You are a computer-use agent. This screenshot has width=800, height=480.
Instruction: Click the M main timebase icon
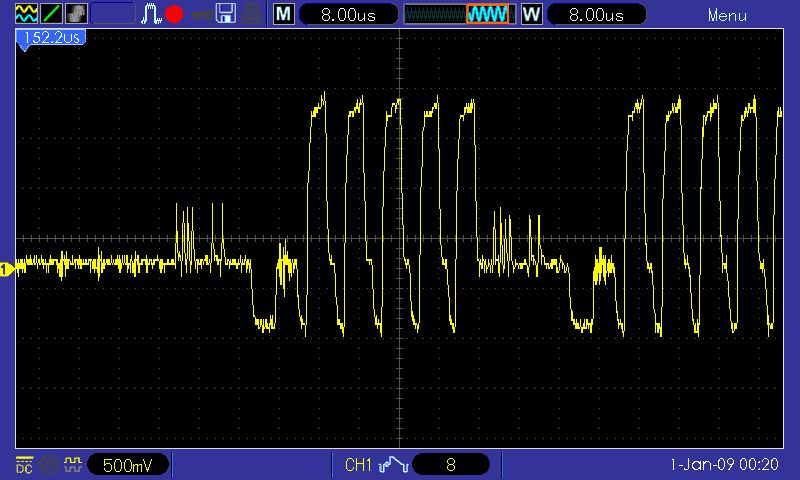coord(284,14)
